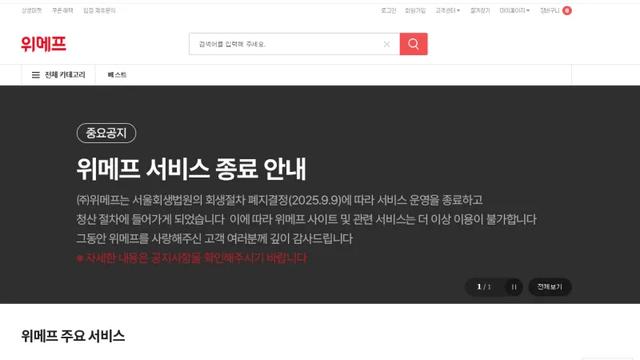Open the hamburger 전체 카테고리 menu icon
Image resolution: width=640 pixels, height=360 pixels.
pos(36,75)
